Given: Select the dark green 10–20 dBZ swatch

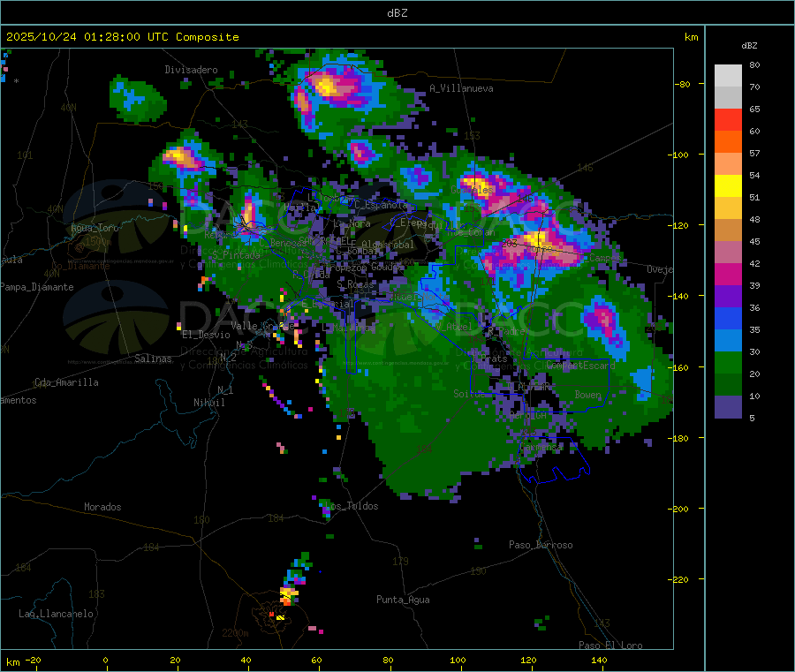Looking at the screenshot, I should (728, 385).
